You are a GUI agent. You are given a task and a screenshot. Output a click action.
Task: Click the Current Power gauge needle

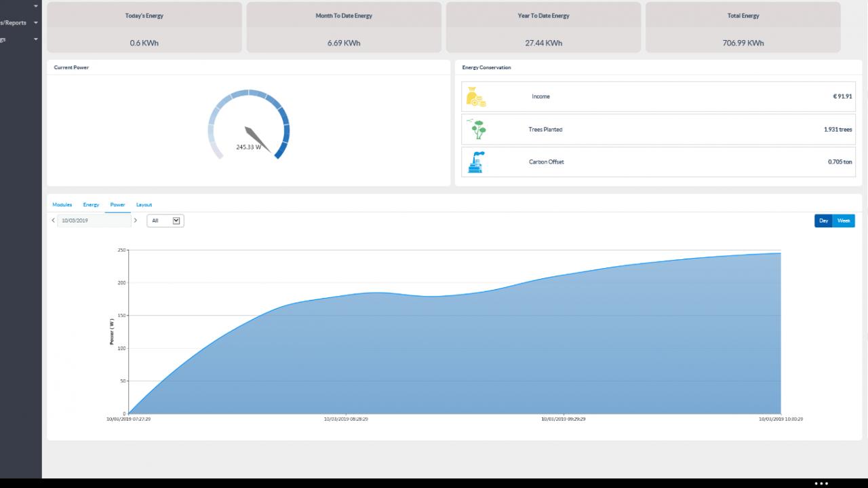click(258, 139)
